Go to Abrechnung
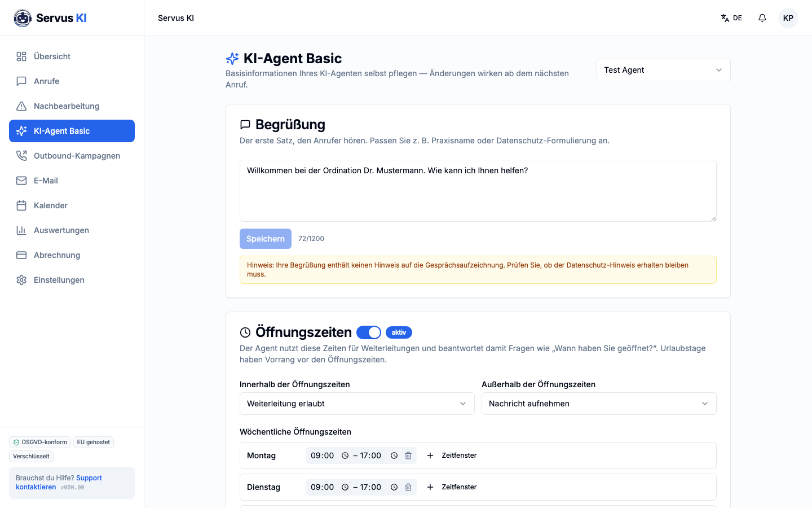This screenshot has height=508, width=812. (72, 255)
